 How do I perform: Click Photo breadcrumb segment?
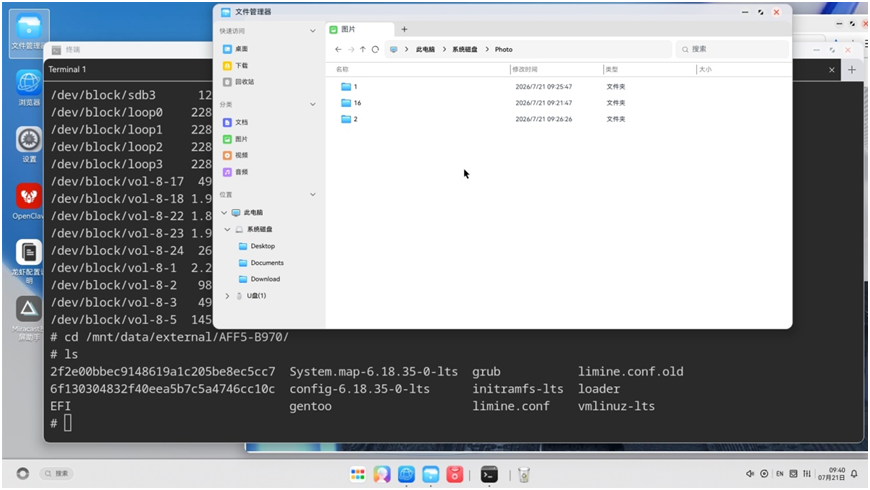pos(504,49)
